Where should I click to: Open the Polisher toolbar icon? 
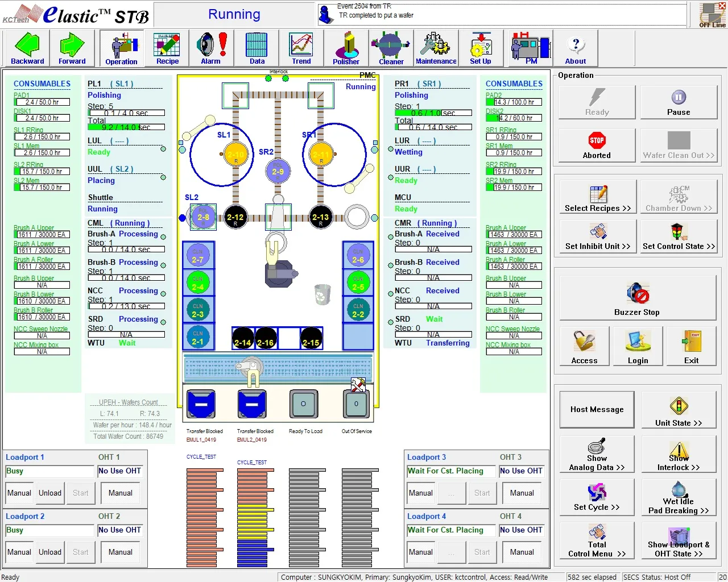tap(346, 49)
